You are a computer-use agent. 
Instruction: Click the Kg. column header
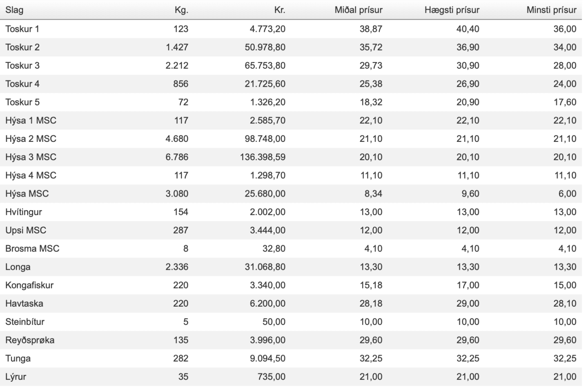[x=181, y=10]
